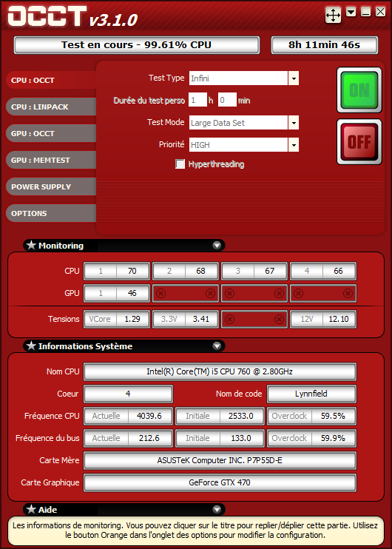Image resolution: width=392 pixels, height=549 pixels.
Task: Click the move window cross-arrows icon
Action: click(333, 15)
